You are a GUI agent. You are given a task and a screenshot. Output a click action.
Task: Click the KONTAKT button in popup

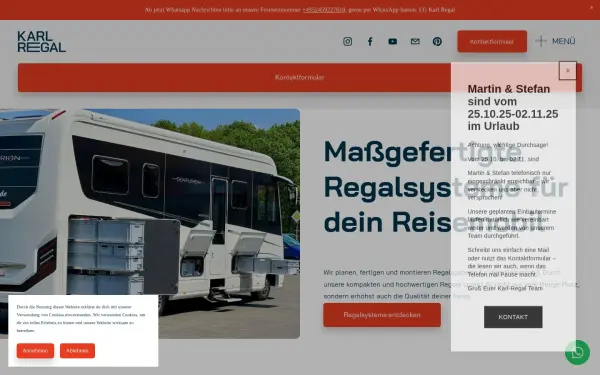click(513, 317)
